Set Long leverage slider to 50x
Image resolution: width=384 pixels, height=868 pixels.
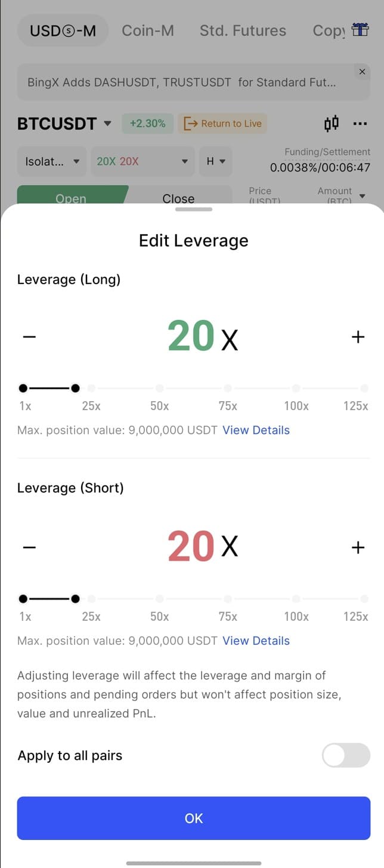pyautogui.click(x=160, y=389)
